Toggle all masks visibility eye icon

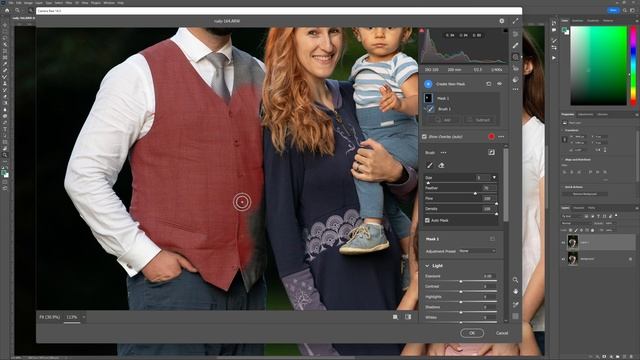(x=499, y=84)
